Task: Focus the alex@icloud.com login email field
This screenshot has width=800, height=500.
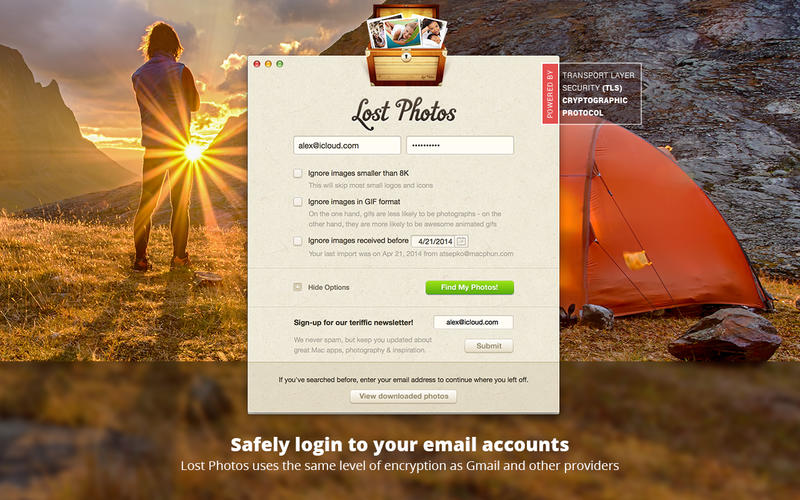Action: (x=347, y=145)
